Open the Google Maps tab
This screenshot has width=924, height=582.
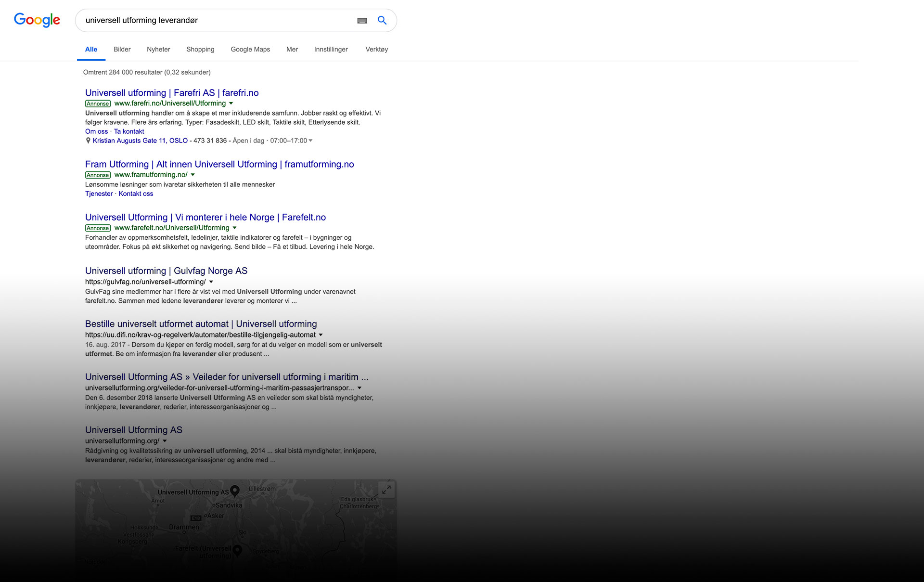coord(250,49)
